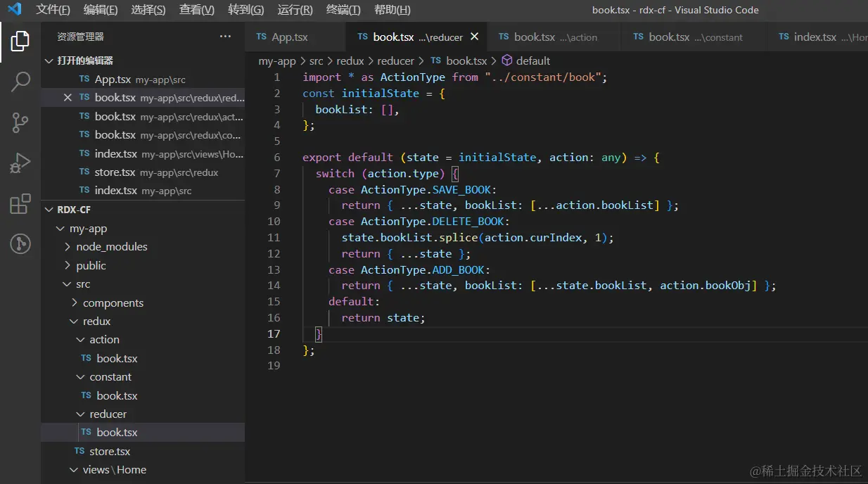Close the active book.tsx reducer tab
Screen dimensions: 868x484
[x=475, y=37]
